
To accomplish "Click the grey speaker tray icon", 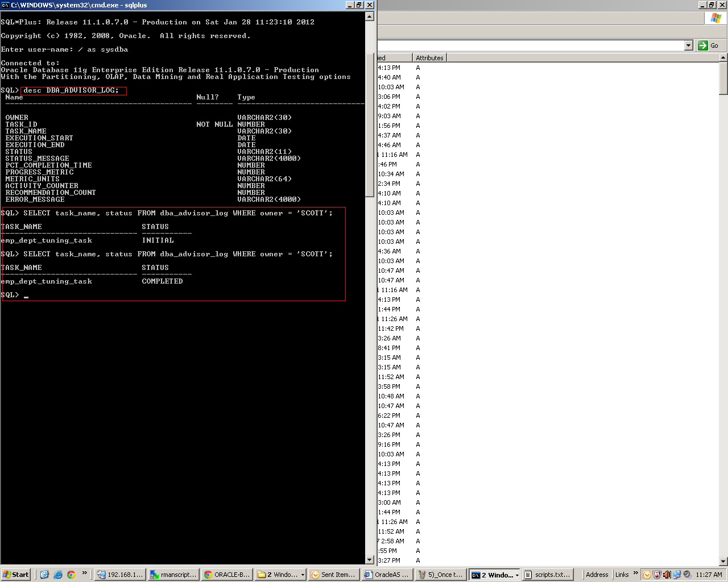I will pyautogui.click(x=686, y=575).
